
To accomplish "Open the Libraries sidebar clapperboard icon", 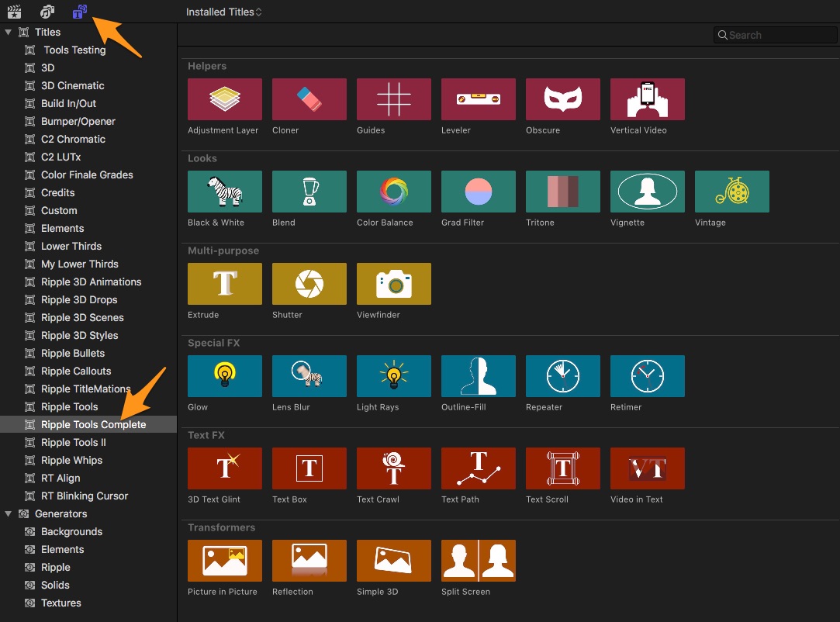I will [x=15, y=12].
